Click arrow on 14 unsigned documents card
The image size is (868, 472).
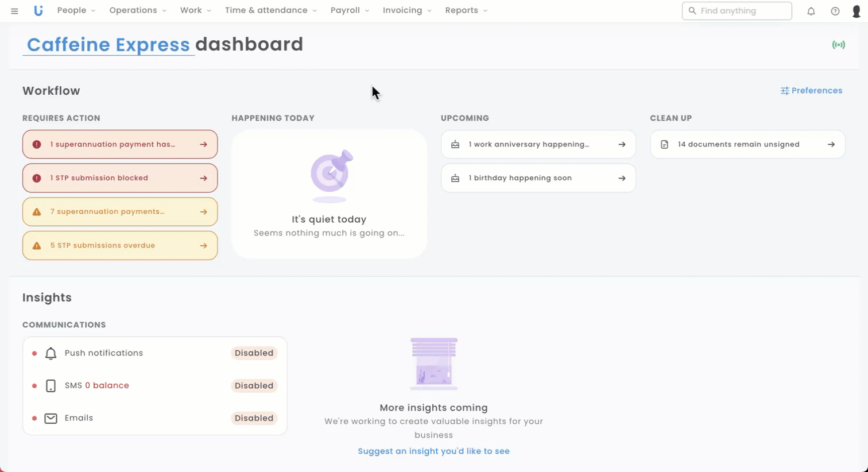pos(831,145)
